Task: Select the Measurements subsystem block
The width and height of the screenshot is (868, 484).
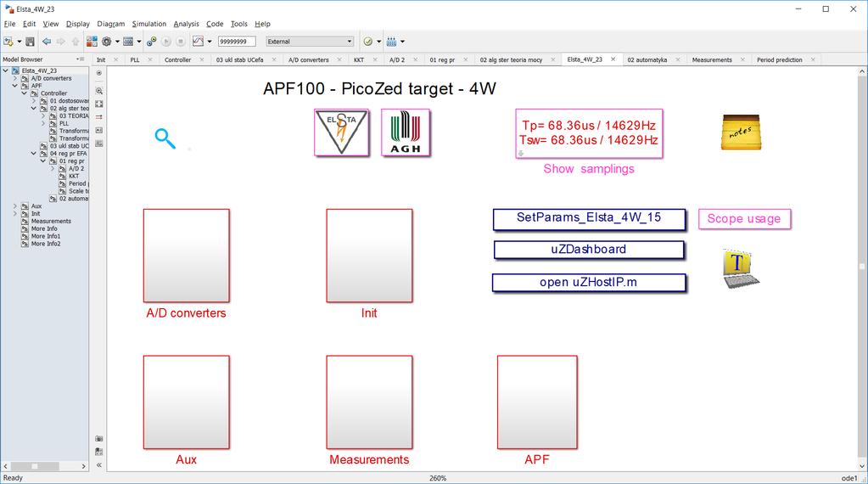Action: [369, 402]
